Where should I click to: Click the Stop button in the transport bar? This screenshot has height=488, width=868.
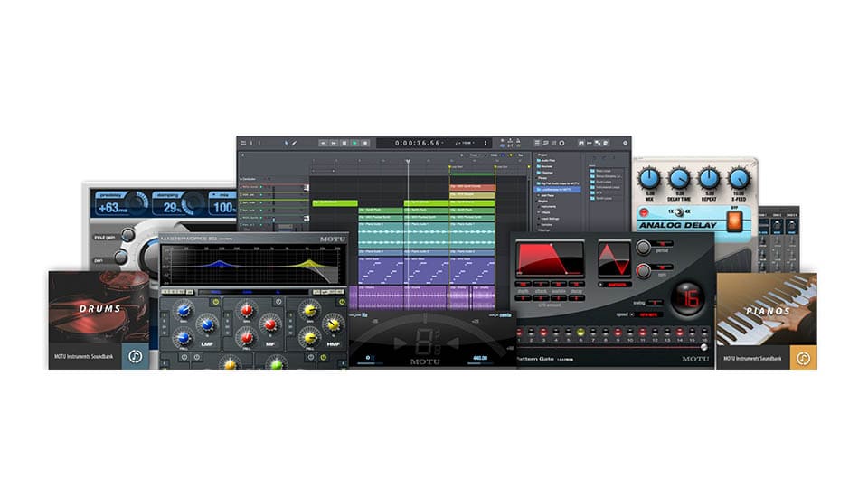point(344,143)
